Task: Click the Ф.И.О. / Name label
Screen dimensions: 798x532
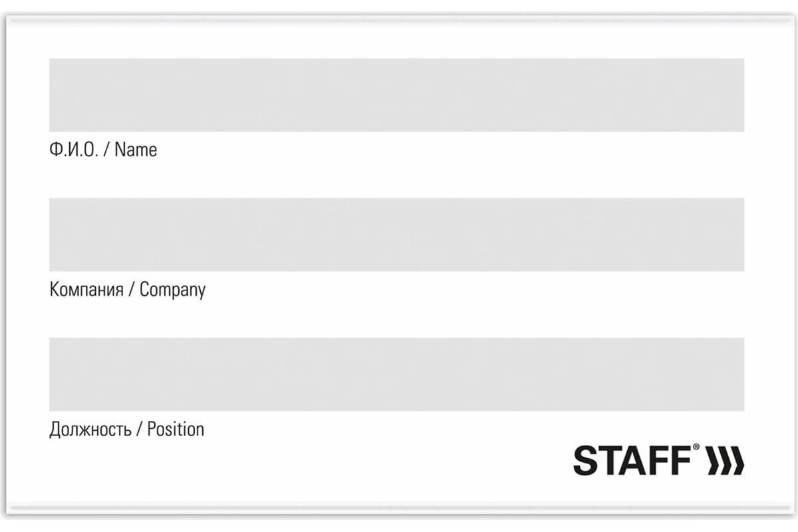Action: 103,150
